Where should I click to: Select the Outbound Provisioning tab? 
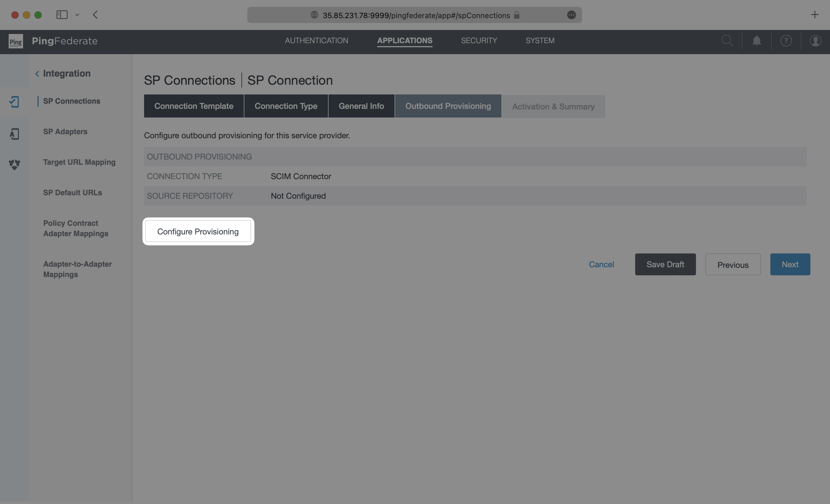448,106
